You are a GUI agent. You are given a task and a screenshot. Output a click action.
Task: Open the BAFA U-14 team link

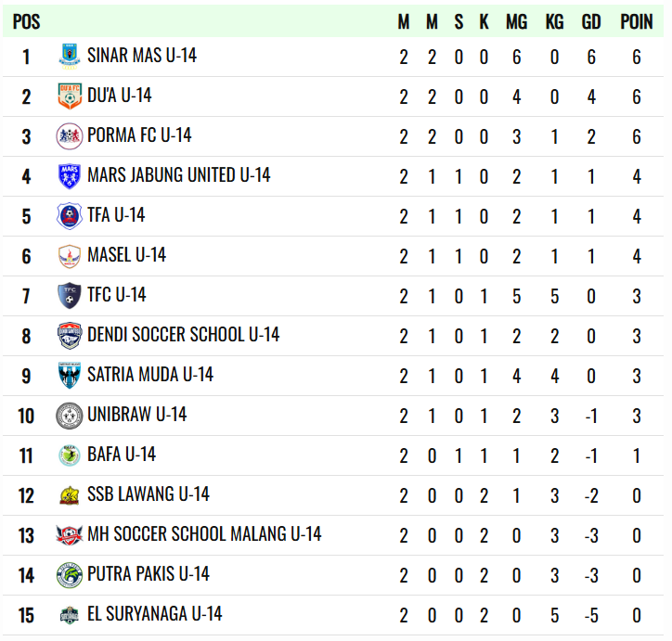click(x=122, y=455)
